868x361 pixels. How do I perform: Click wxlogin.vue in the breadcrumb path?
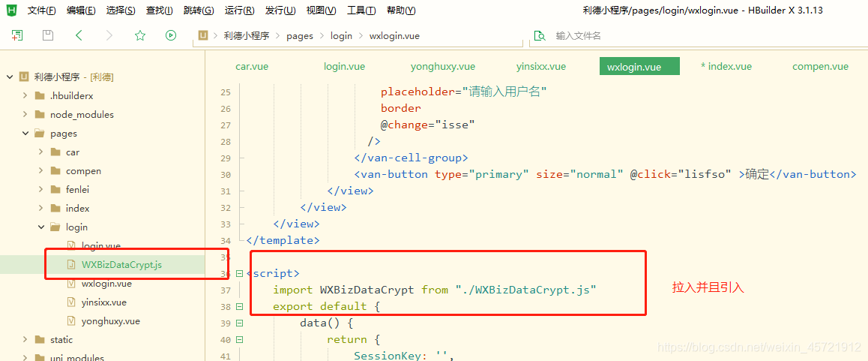tap(395, 36)
